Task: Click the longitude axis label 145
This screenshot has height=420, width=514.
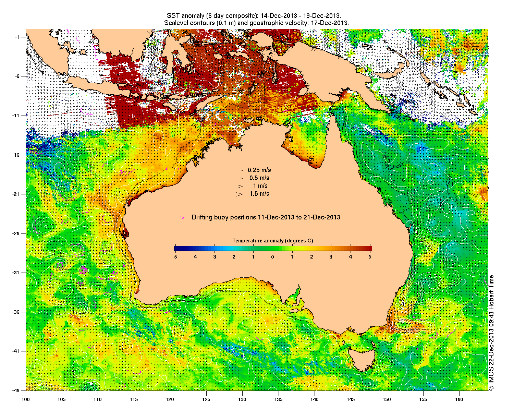Action: pyautogui.click(x=351, y=399)
